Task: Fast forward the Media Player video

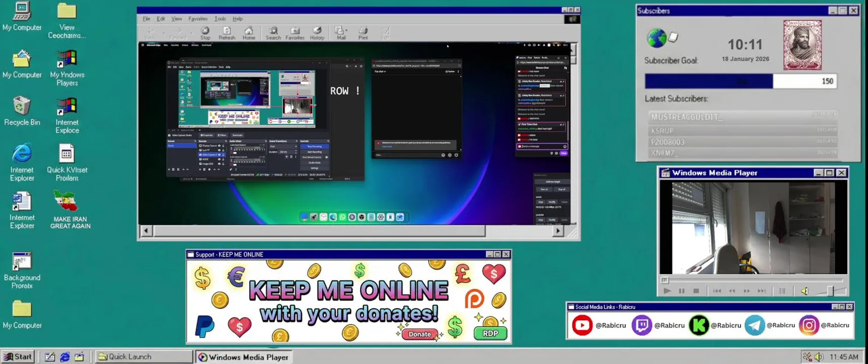Action: coord(747,291)
